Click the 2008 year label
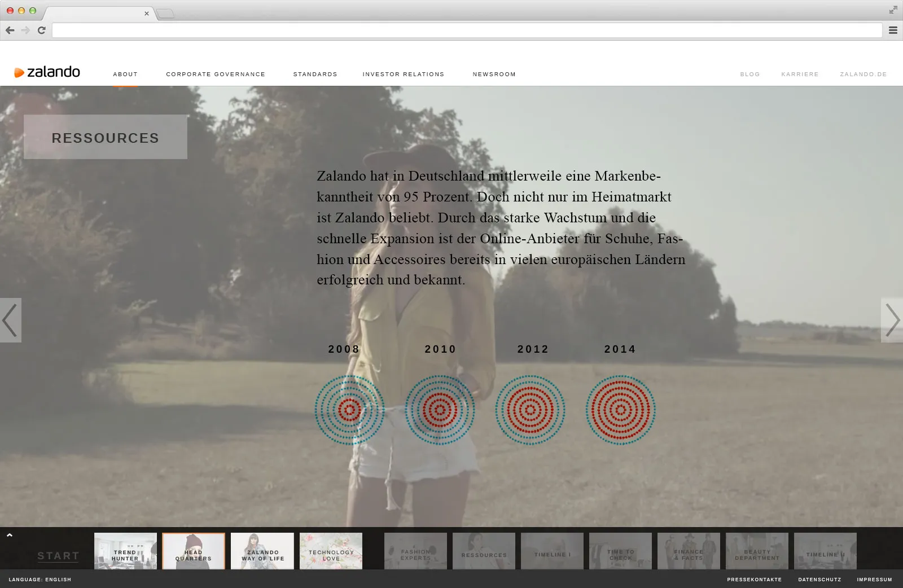 (344, 349)
